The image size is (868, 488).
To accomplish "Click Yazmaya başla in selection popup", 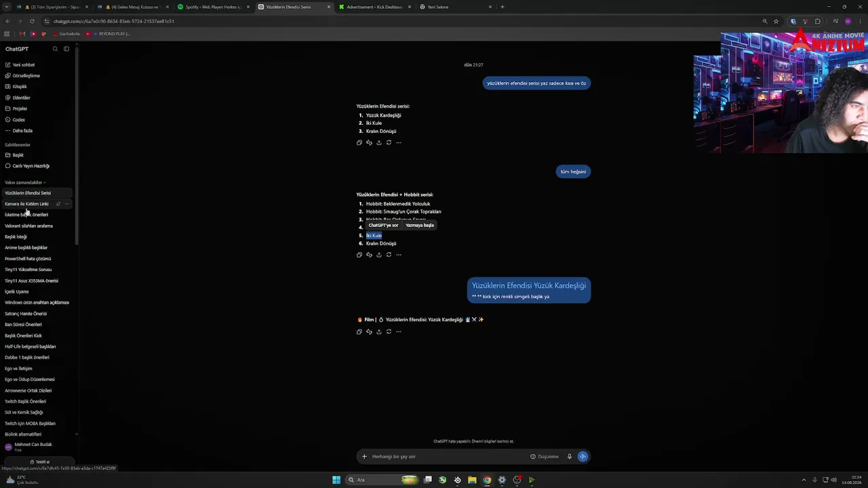I will tap(420, 225).
